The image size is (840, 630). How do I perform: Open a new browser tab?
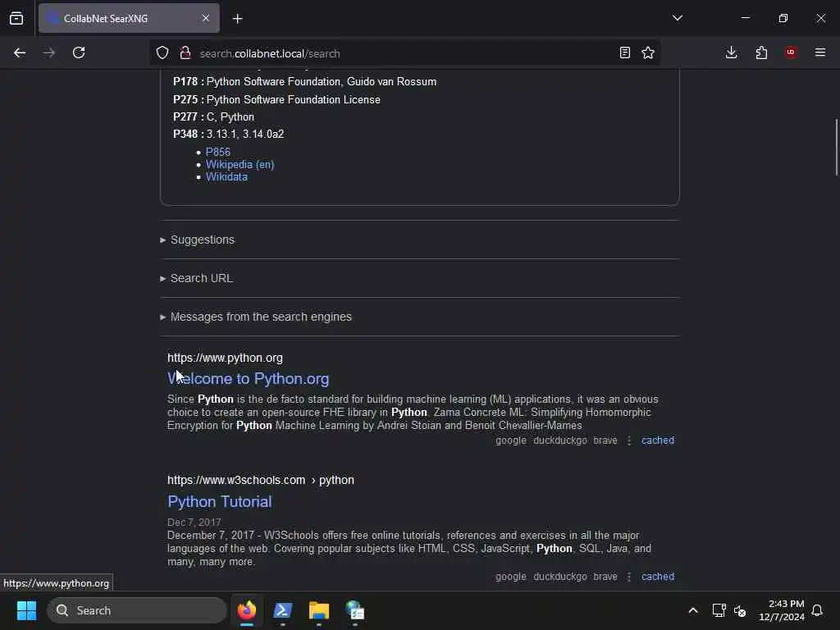click(238, 19)
